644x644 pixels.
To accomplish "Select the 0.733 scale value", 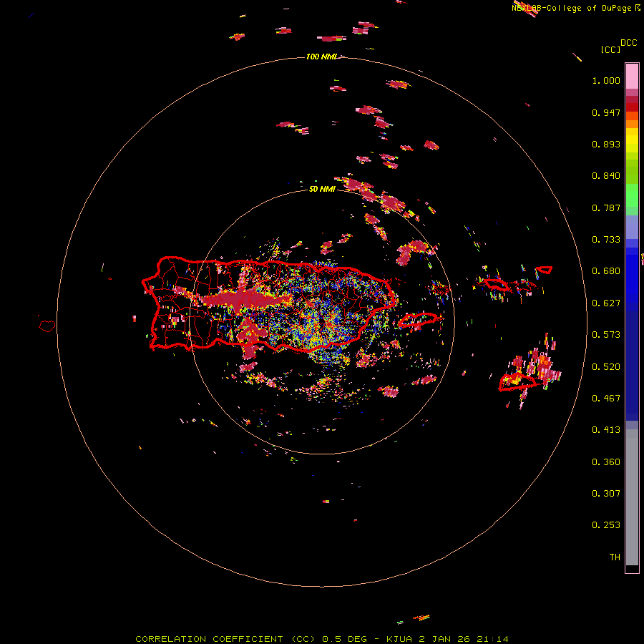I will coord(606,240).
